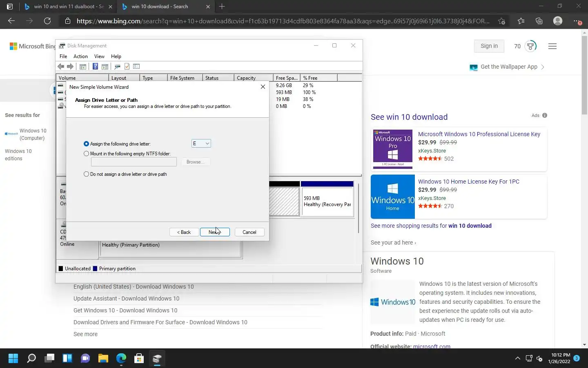This screenshot has width=588, height=368.
Task: Open the View menu in Disk Management
Action: point(99,56)
